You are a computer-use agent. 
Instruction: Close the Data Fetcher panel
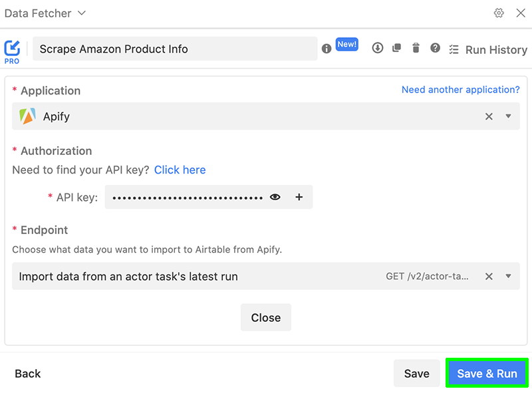tap(521, 13)
